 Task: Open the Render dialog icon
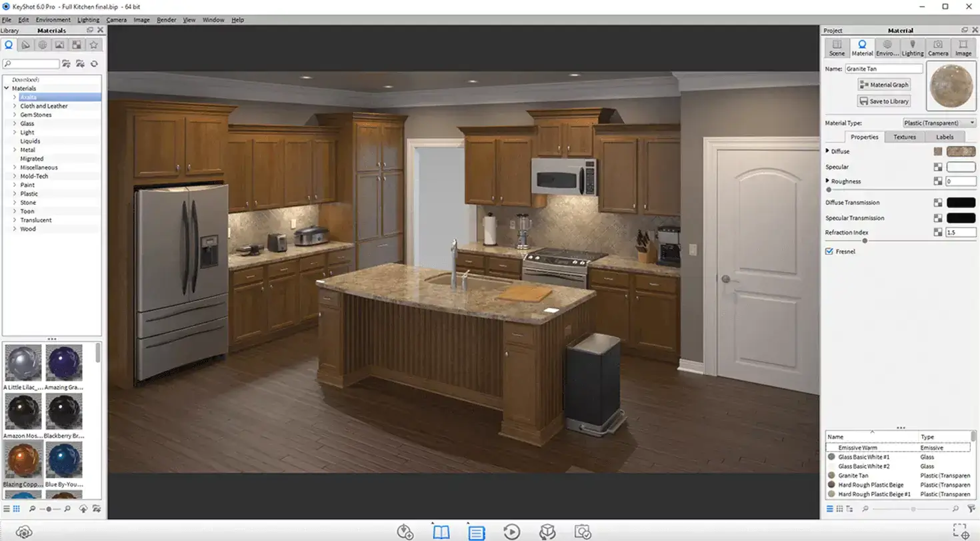583,532
